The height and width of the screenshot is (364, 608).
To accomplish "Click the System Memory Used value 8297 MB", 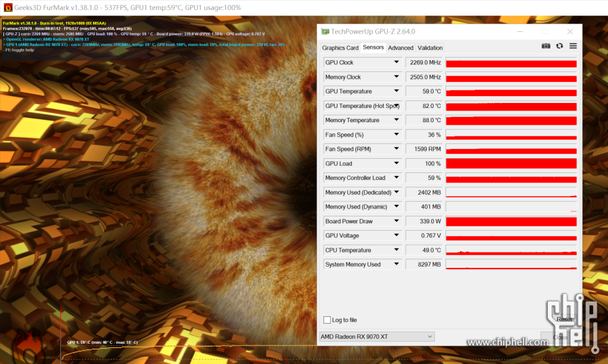I will [x=424, y=264].
